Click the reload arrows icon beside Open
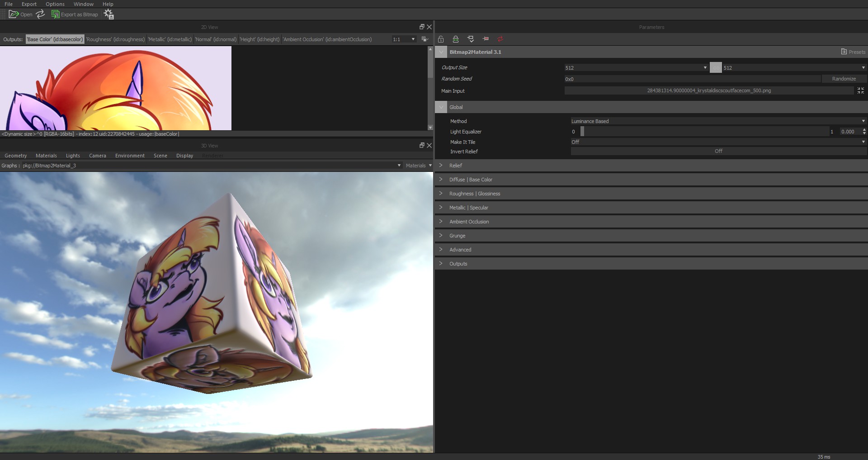This screenshot has width=868, height=460. 40,14
